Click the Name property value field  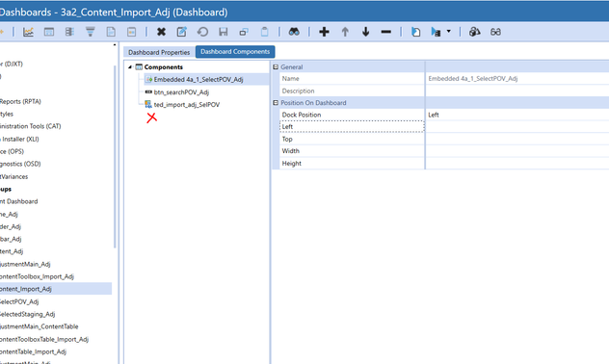pos(517,78)
